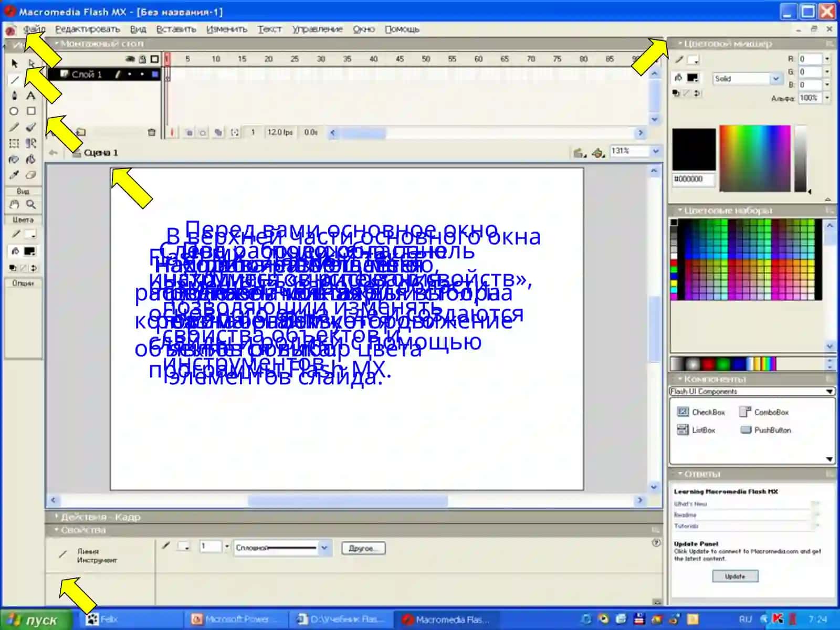Toggle edit multiple frames button
The width and height of the screenshot is (840, 630).
tap(218, 132)
